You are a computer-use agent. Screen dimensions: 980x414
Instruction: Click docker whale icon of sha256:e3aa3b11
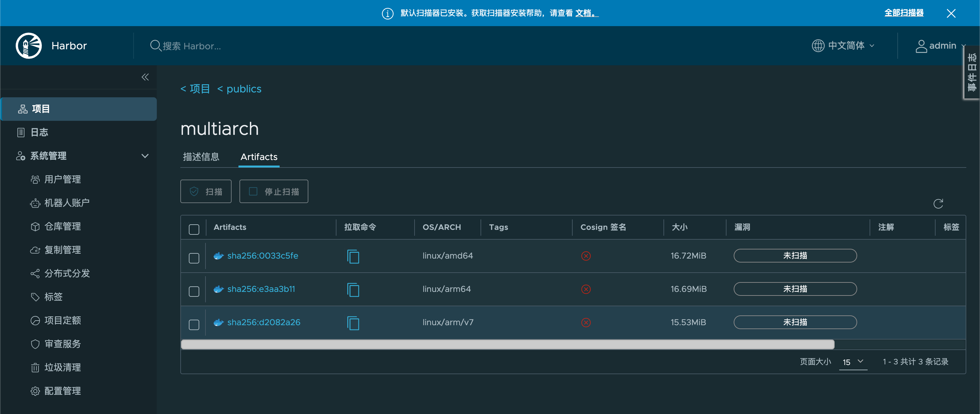point(218,289)
